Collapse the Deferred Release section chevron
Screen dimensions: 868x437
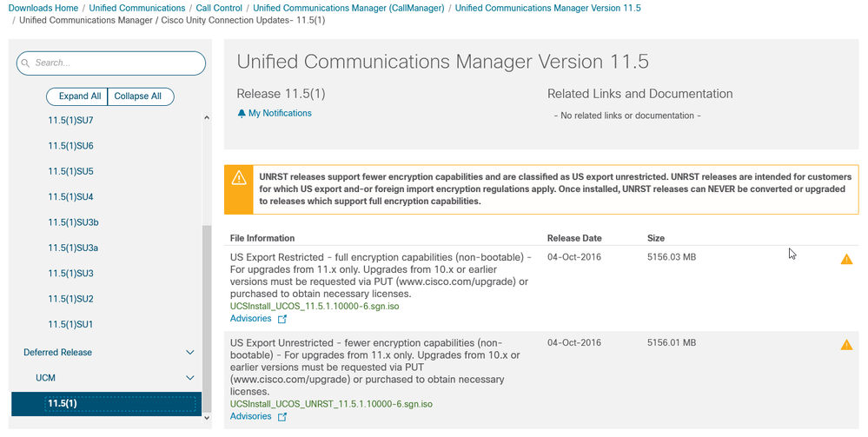coord(190,352)
